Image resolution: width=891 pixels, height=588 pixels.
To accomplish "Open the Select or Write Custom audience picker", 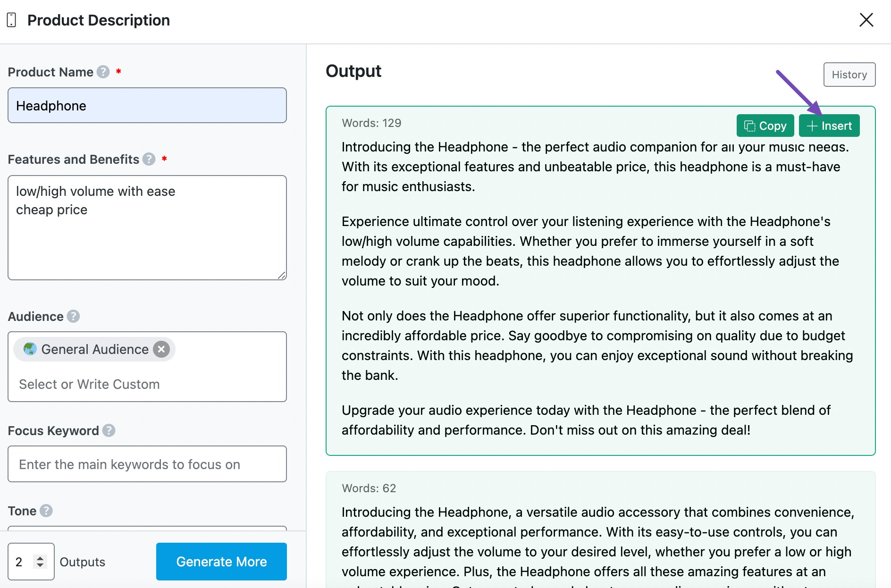I will 89,384.
